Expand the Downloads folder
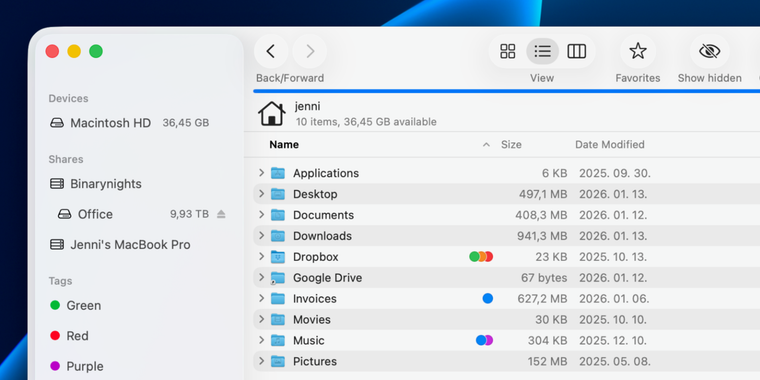This screenshot has width=760, height=380. pyautogui.click(x=261, y=236)
